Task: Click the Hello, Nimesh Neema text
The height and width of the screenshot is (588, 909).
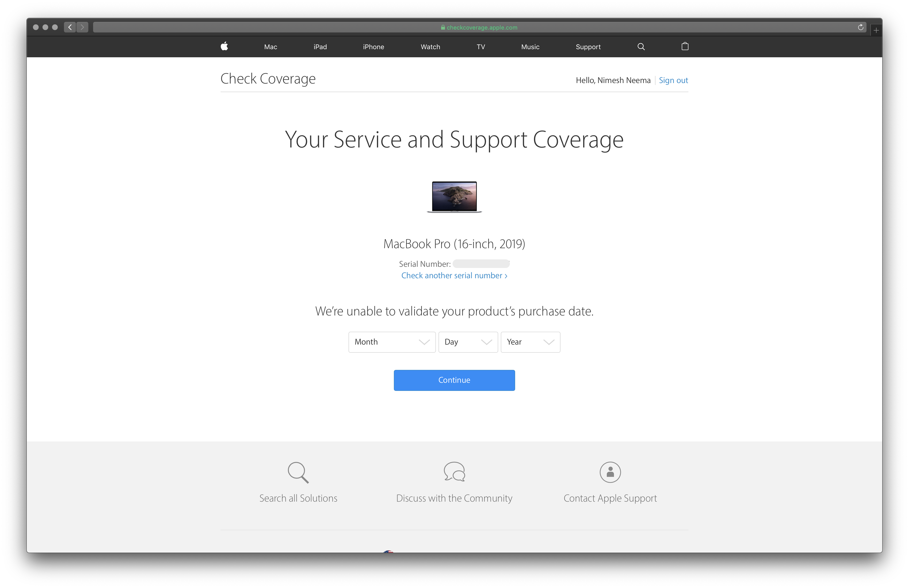Action: coord(613,80)
